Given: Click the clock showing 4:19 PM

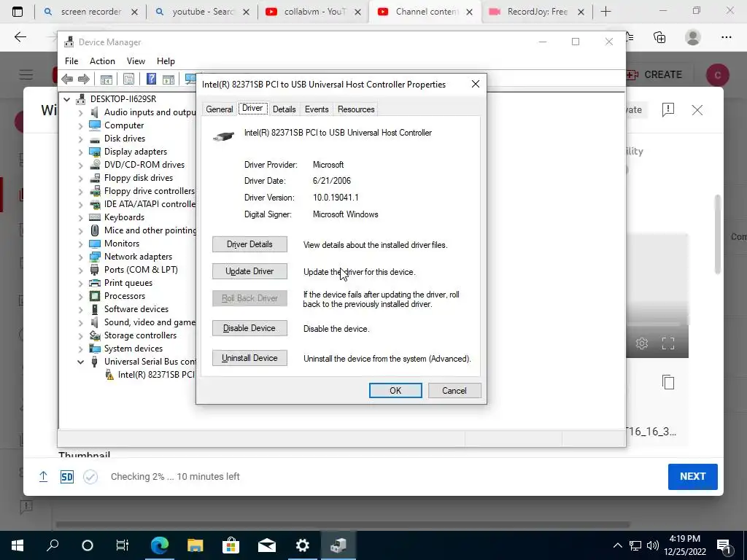Looking at the screenshot, I should coord(684,539).
